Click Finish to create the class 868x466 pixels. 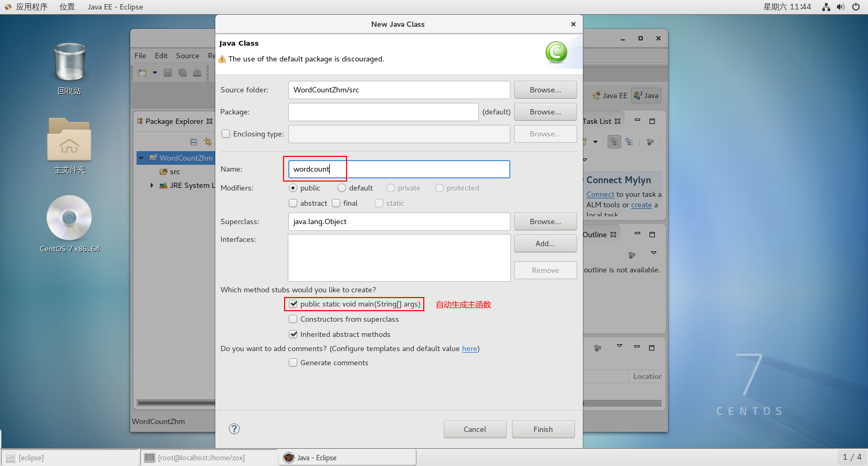(x=543, y=429)
